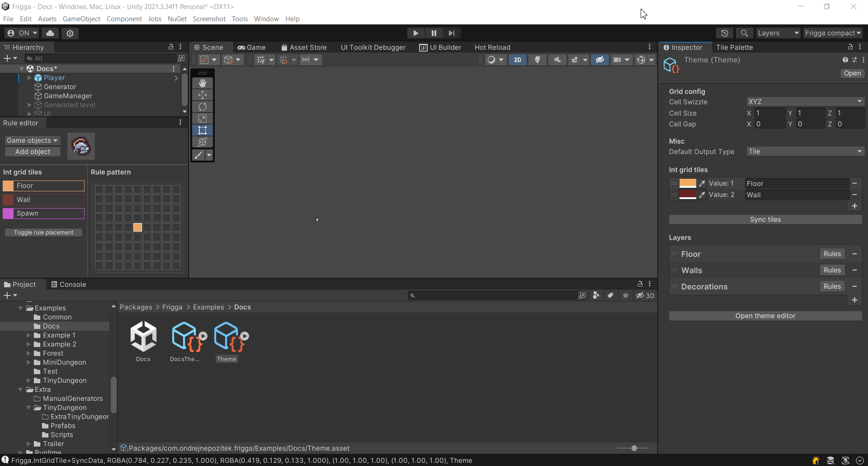The height and width of the screenshot is (466, 868).
Task: Click the Pause button
Action: click(x=434, y=33)
